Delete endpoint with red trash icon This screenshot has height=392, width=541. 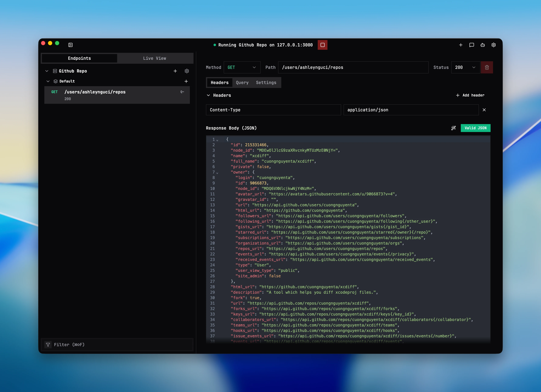click(487, 68)
